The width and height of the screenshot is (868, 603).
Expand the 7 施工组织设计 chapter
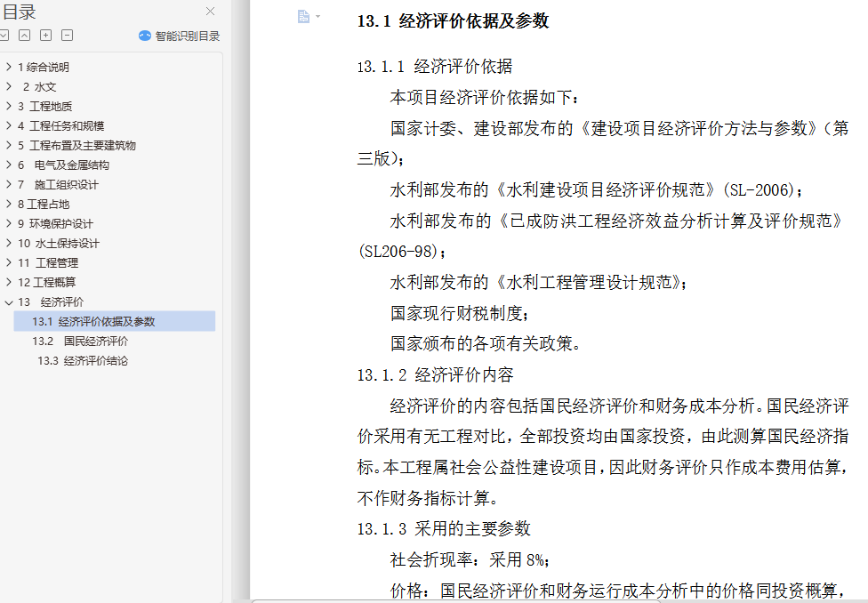(x=8, y=184)
